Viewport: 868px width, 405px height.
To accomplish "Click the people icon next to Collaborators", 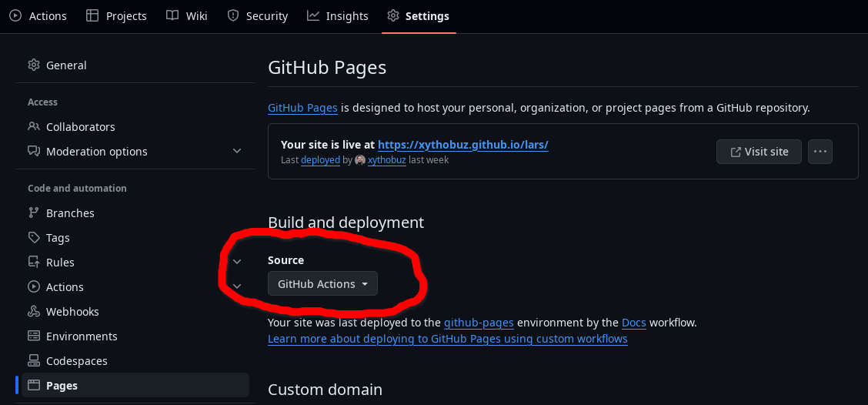I will (34, 126).
